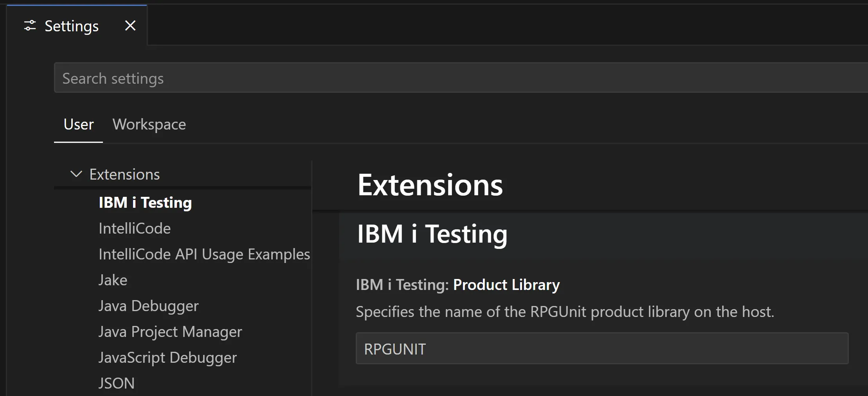868x396 pixels.
Task: Open IntelliCode settings in tree
Action: pos(135,229)
